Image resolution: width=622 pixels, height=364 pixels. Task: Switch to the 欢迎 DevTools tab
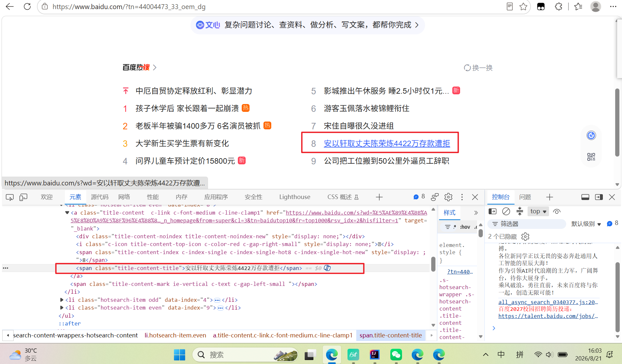pyautogui.click(x=47, y=197)
